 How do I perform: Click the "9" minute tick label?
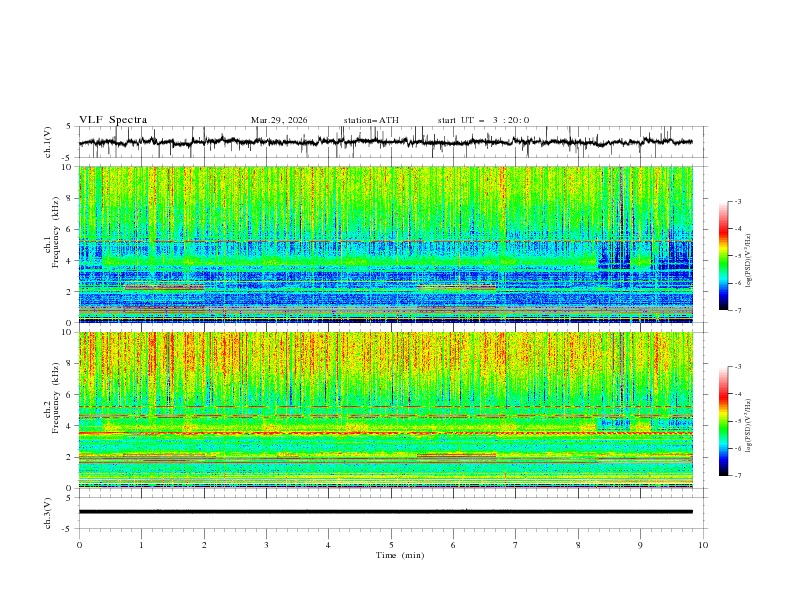pyautogui.click(x=640, y=545)
